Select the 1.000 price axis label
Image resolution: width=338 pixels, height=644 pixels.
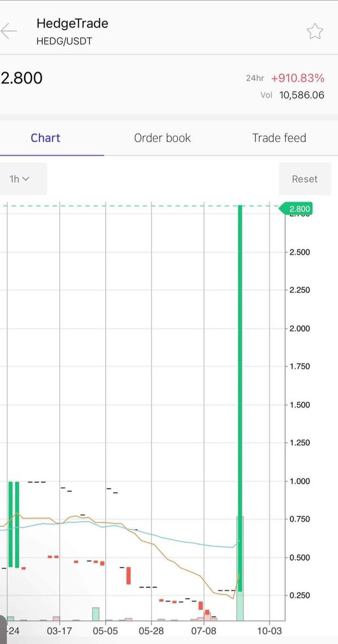click(x=299, y=481)
